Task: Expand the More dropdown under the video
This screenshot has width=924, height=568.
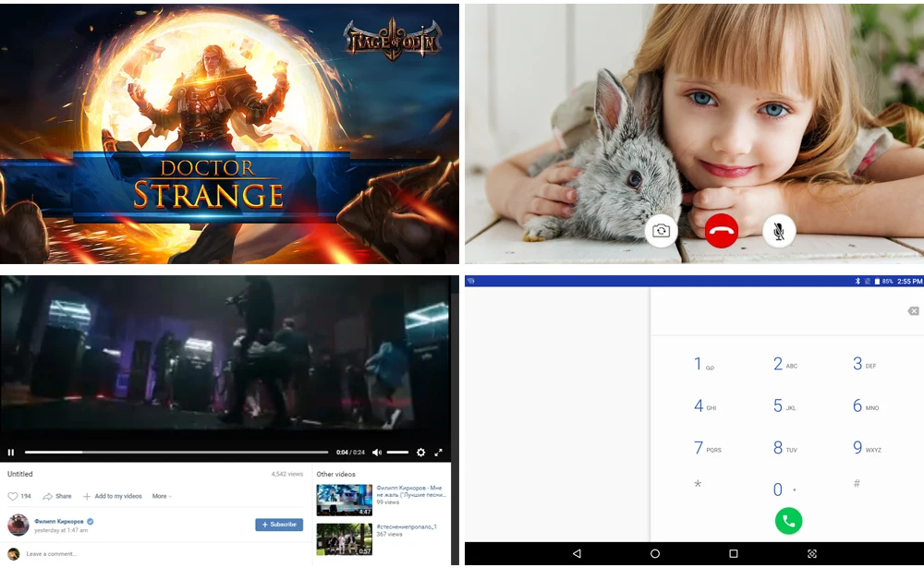Action: 162,496
